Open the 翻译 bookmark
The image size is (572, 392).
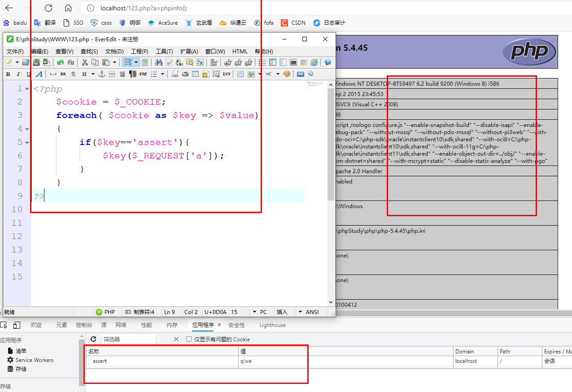(45, 22)
